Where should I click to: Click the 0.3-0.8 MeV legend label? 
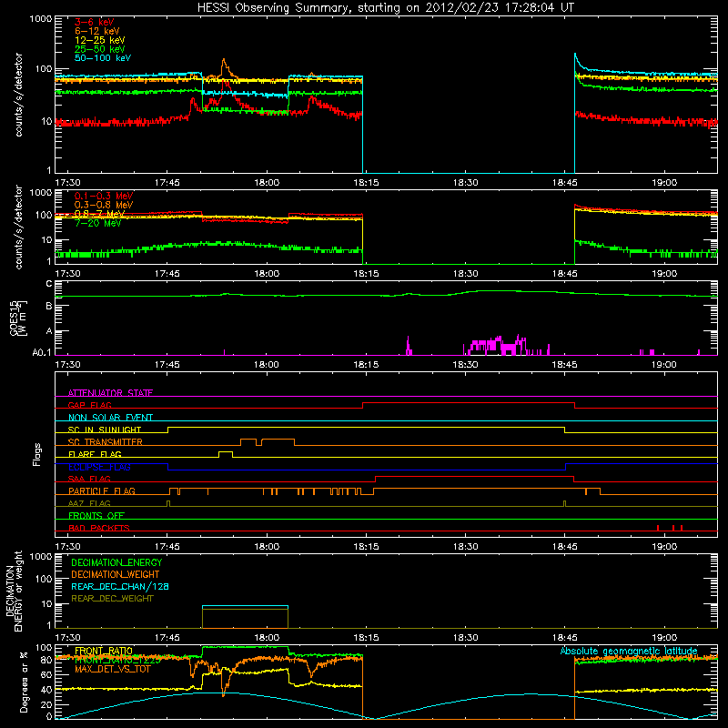pos(104,205)
